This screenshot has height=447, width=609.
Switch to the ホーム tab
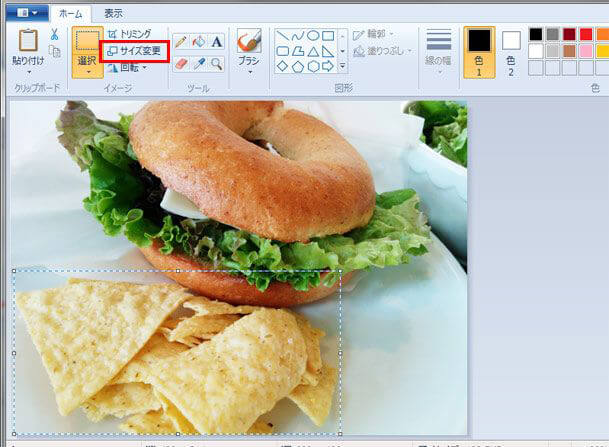point(71,14)
